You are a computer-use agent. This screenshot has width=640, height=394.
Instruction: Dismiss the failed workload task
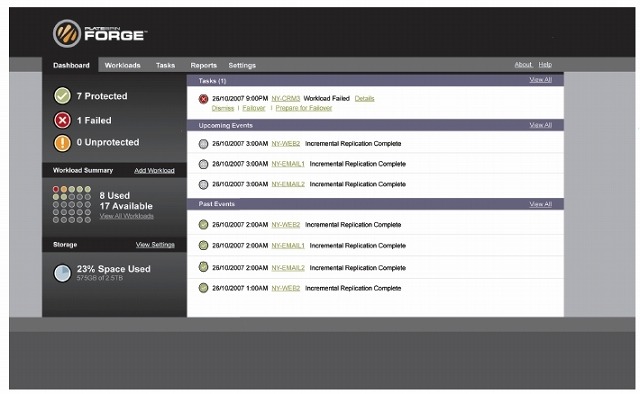[223, 108]
